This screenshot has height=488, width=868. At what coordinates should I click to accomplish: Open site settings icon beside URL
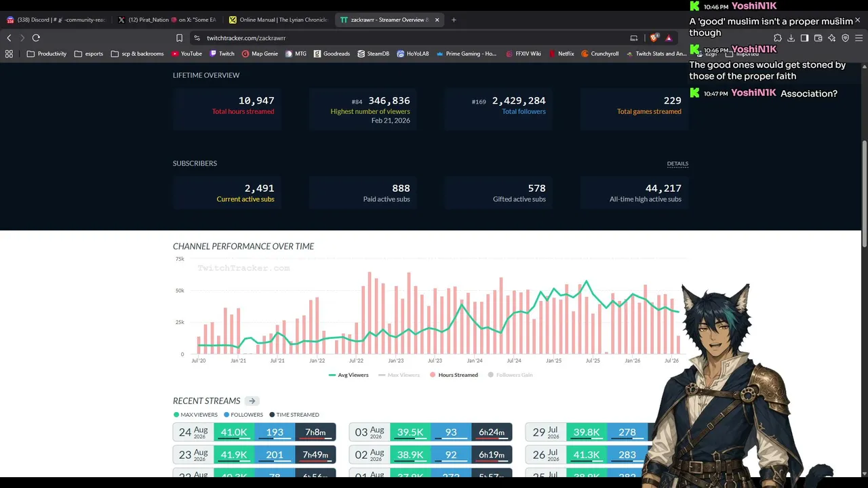[x=197, y=38]
